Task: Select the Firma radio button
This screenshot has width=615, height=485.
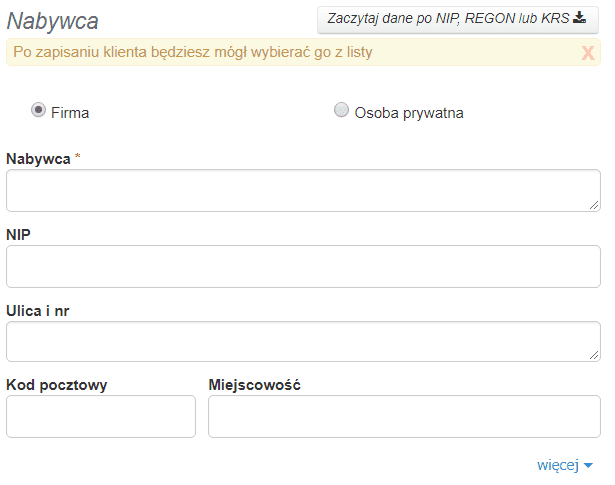Action: [39, 111]
